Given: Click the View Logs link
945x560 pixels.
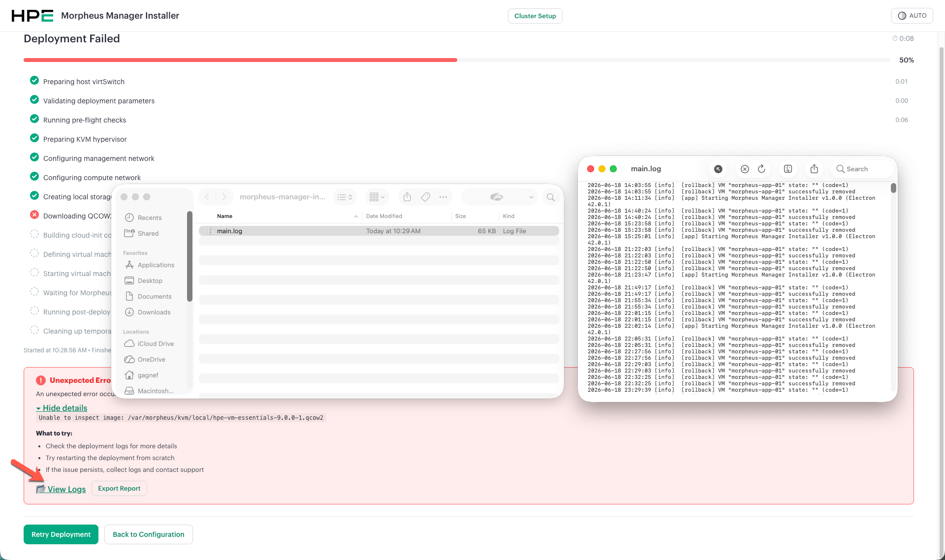Looking at the screenshot, I should pos(61,489).
